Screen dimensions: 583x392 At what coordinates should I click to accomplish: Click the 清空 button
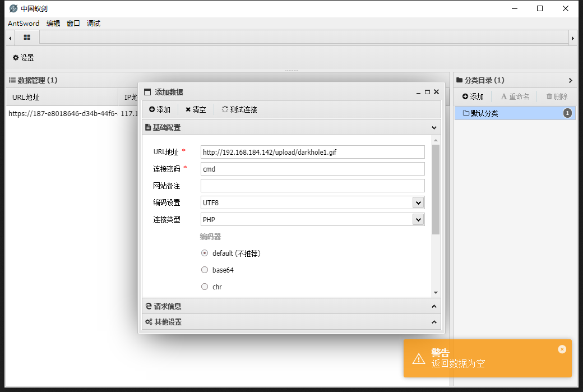coord(196,109)
